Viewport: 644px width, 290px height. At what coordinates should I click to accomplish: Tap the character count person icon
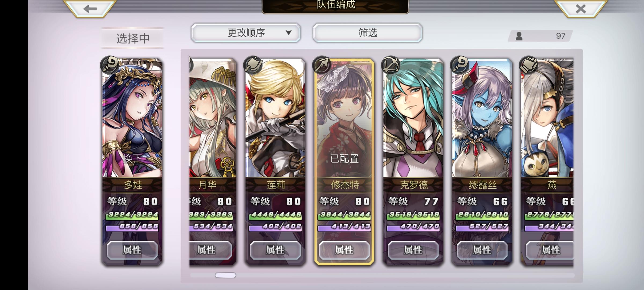click(x=519, y=36)
